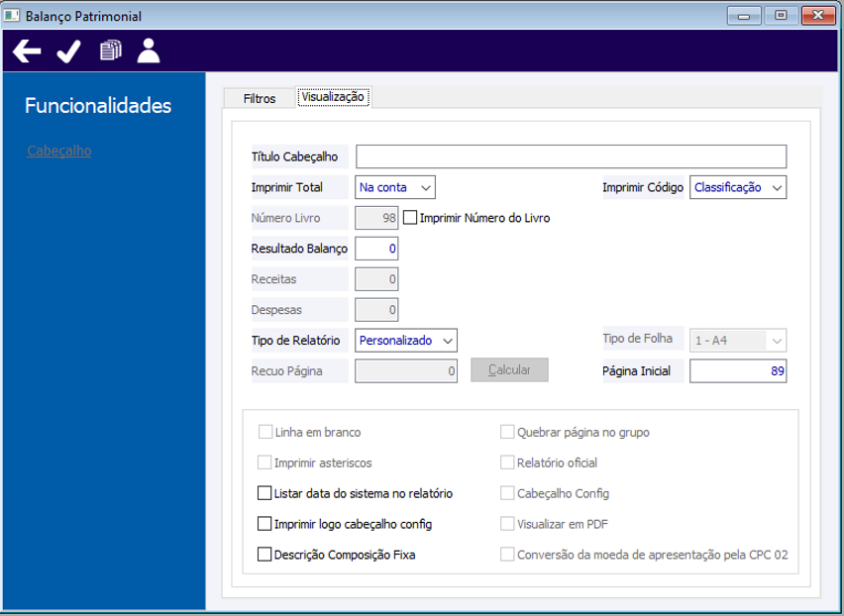Click the Página Inicial field

738,371
